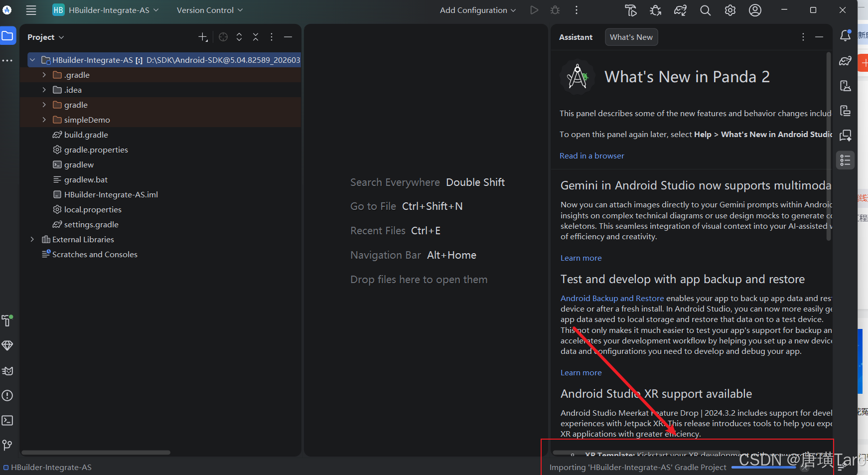Expand the simpleDemo folder

tap(44, 120)
